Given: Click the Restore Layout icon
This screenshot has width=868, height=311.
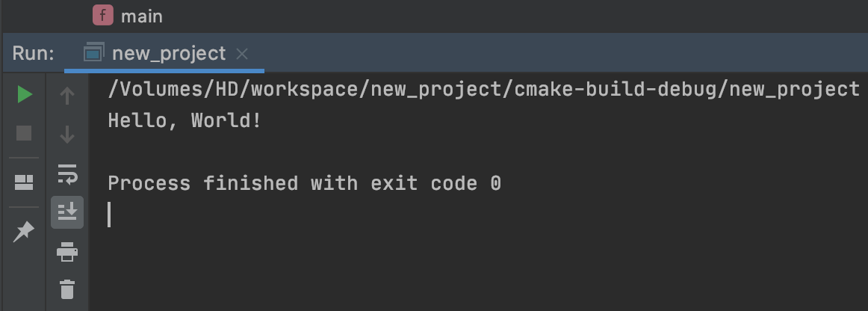Looking at the screenshot, I should (25, 182).
